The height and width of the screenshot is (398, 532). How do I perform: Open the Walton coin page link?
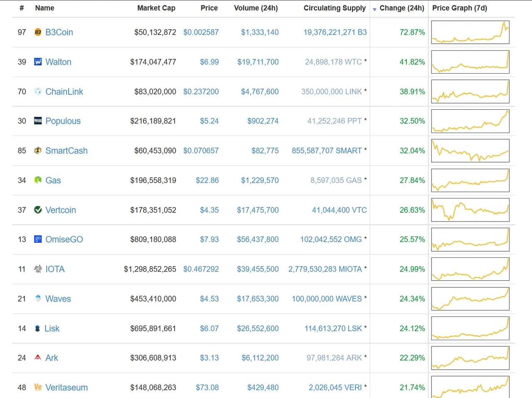(x=58, y=62)
